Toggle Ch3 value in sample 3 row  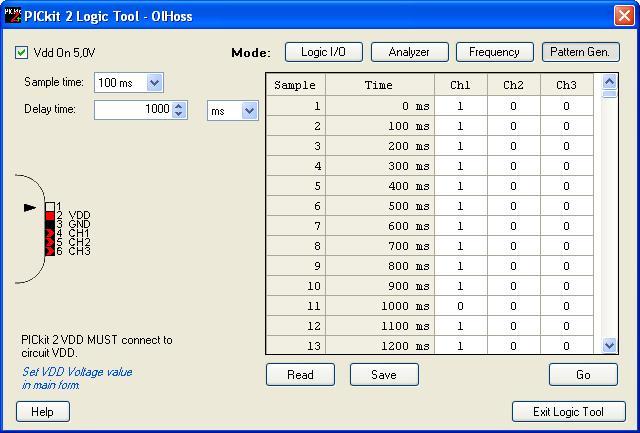[567, 146]
